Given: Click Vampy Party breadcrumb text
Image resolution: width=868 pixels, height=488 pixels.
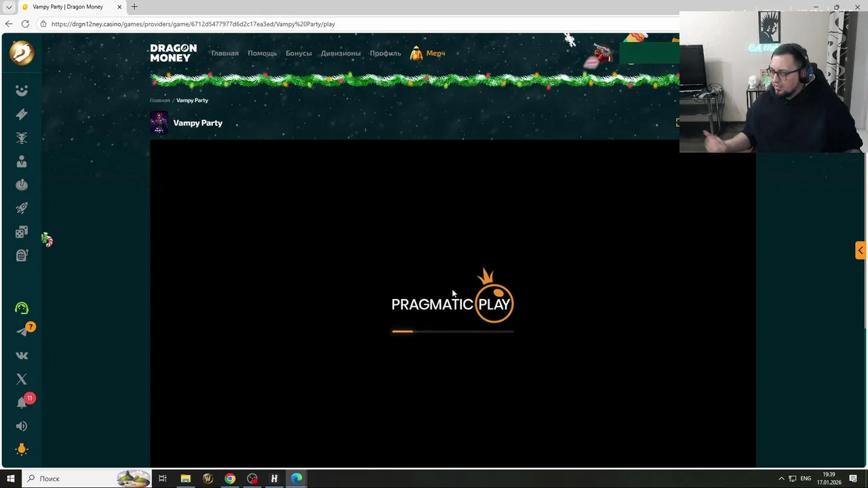Looking at the screenshot, I should click(x=192, y=100).
